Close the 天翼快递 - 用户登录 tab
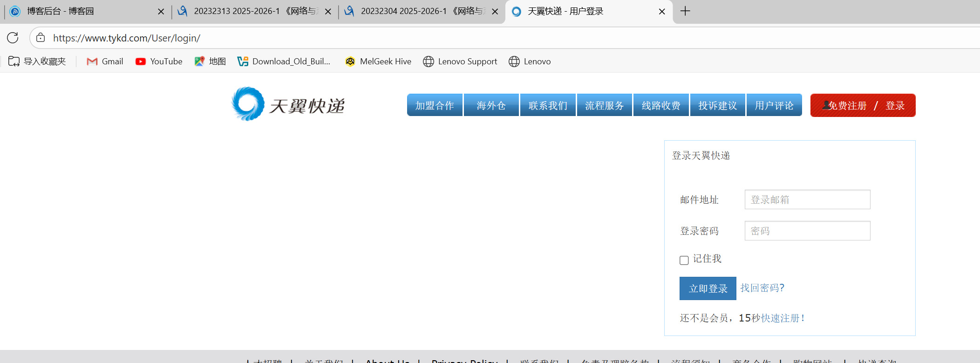 (662, 12)
